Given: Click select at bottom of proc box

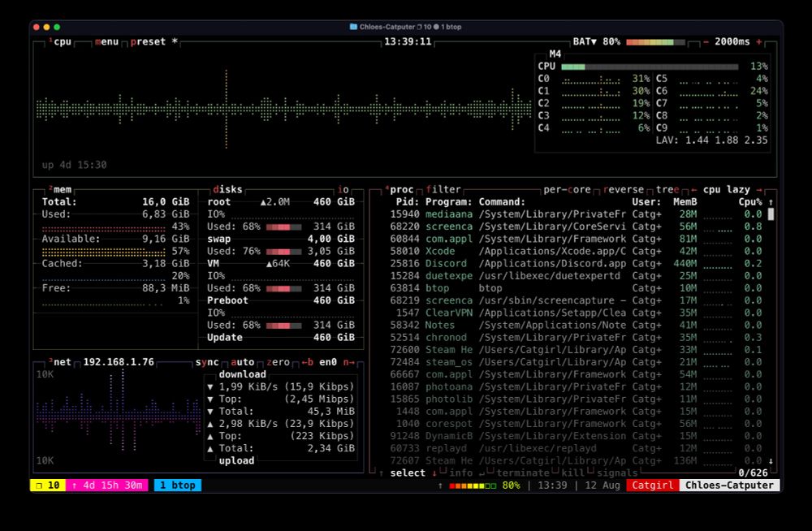Looking at the screenshot, I should tap(408, 473).
